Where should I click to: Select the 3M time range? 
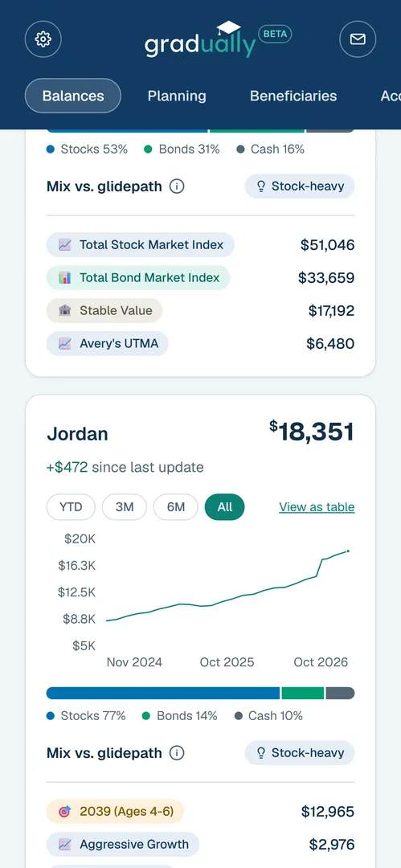(x=125, y=507)
